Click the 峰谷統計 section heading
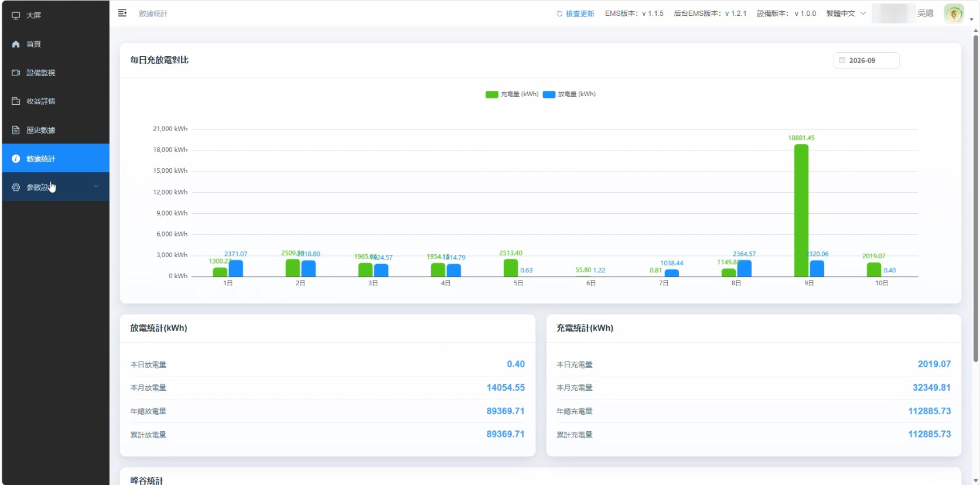The image size is (980, 485). coord(146,480)
